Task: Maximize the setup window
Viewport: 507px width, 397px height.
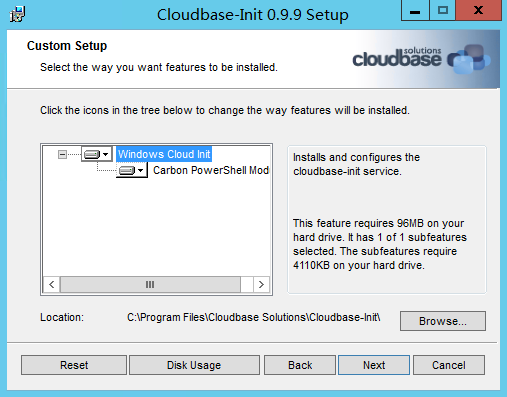Action: (442, 11)
